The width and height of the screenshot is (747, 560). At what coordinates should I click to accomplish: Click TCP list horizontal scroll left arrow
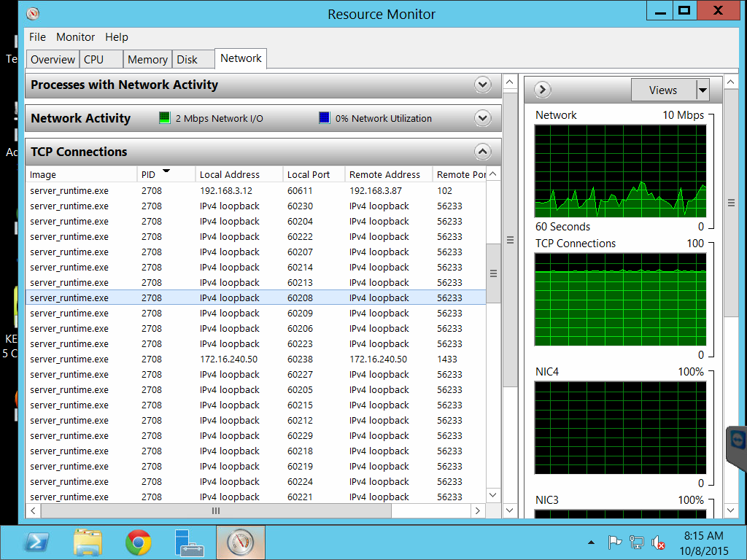(x=33, y=510)
